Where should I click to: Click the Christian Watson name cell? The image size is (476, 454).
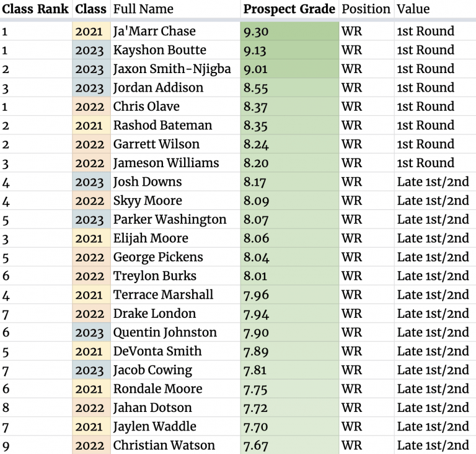pyautogui.click(x=175, y=445)
